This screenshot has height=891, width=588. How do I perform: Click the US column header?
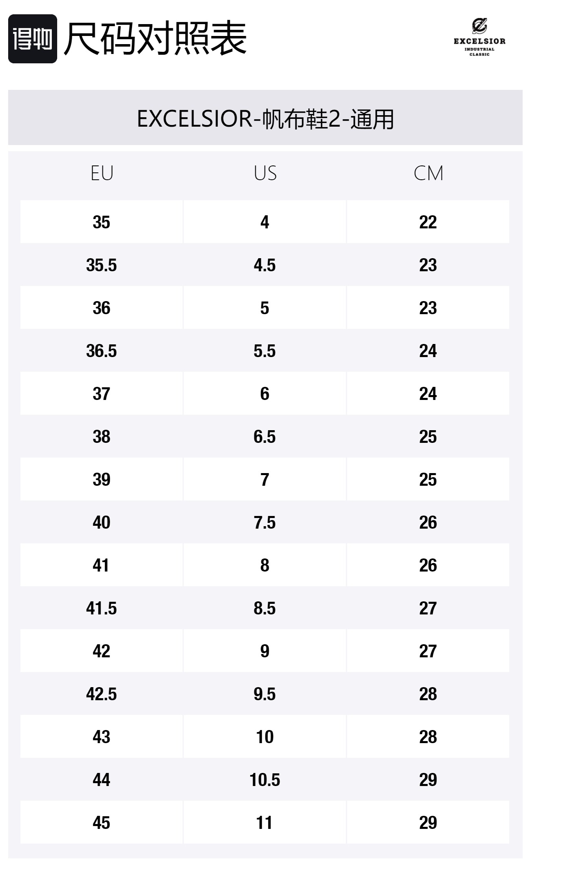(265, 173)
